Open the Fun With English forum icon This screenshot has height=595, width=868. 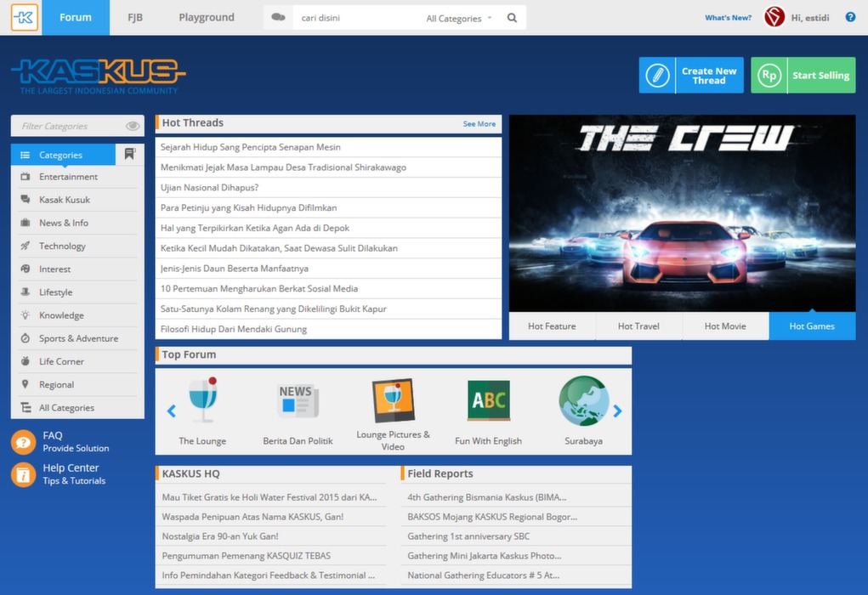pos(488,401)
